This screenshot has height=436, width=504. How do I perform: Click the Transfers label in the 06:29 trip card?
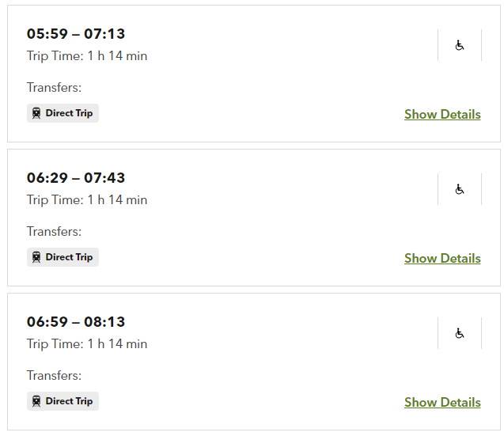point(54,231)
